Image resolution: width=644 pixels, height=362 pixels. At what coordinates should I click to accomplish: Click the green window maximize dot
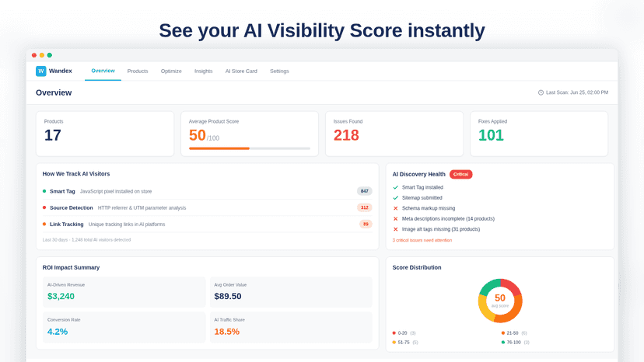[x=50, y=55]
